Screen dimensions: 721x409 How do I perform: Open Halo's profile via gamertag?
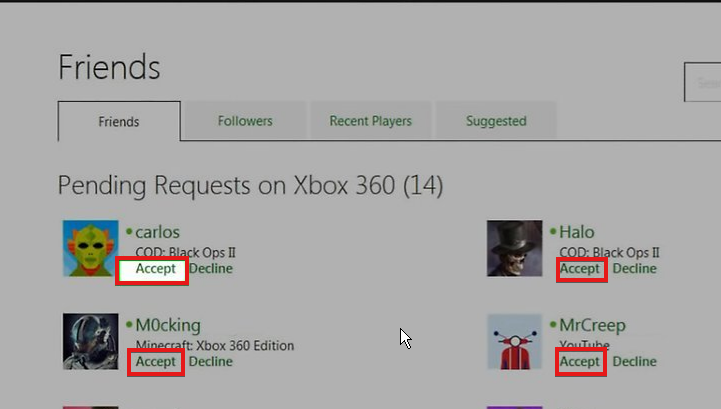coord(577,232)
